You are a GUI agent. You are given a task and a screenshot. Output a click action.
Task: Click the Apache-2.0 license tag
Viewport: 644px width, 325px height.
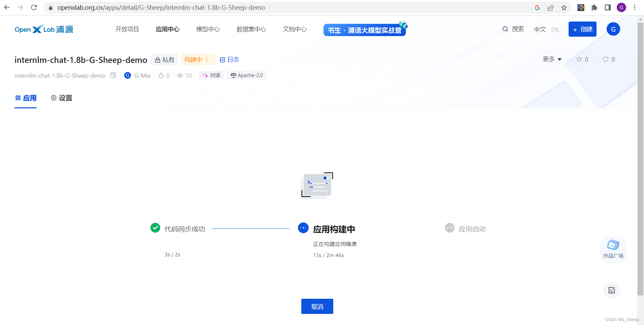246,75
